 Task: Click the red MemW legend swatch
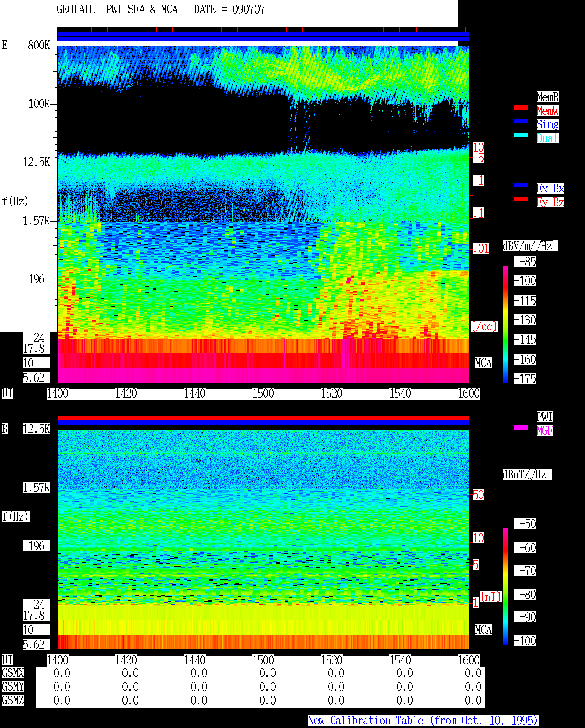(521, 107)
